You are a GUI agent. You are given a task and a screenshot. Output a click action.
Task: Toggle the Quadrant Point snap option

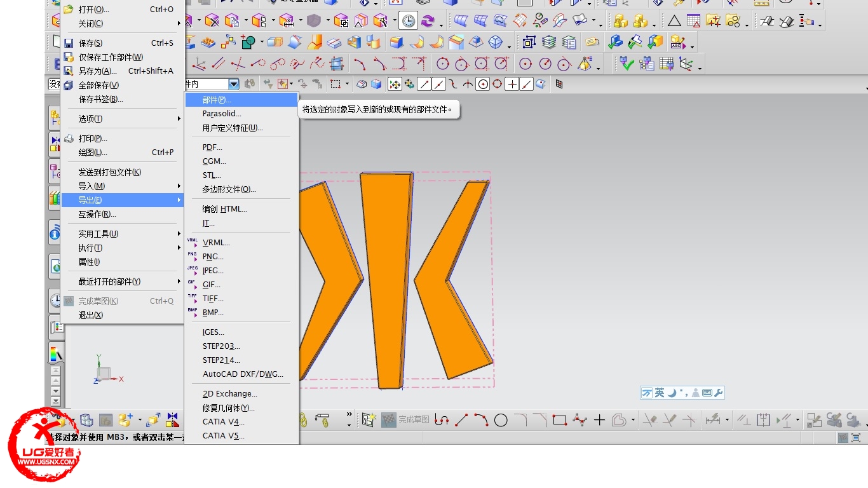coord(498,84)
